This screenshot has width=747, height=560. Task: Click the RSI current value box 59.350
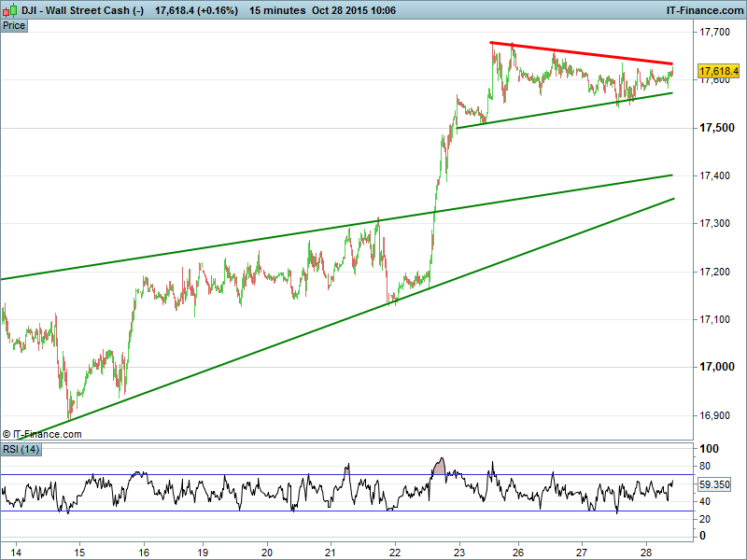click(715, 484)
